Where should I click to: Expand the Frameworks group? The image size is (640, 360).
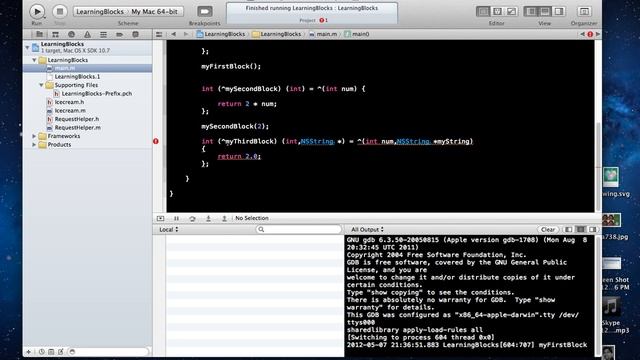tap(34, 136)
